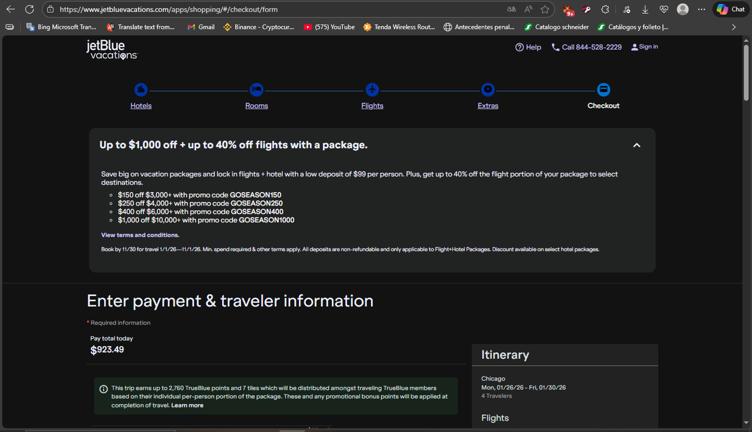Open Browser essentials heart icon
The width and height of the screenshot is (752, 432).
[x=664, y=9]
